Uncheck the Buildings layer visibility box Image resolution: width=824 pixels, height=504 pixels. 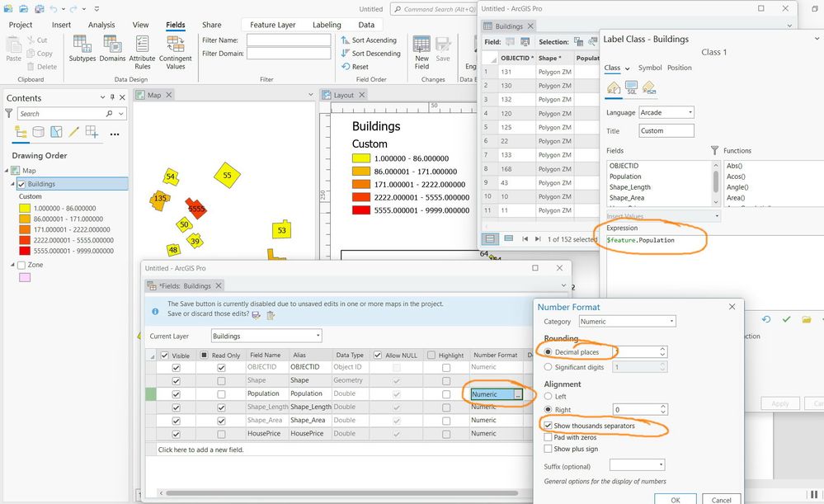point(21,184)
